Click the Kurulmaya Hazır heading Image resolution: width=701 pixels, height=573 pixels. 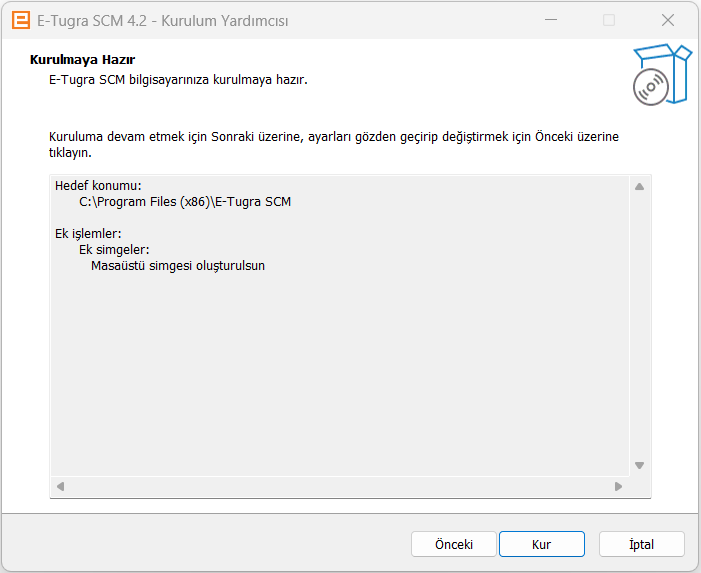[83, 60]
